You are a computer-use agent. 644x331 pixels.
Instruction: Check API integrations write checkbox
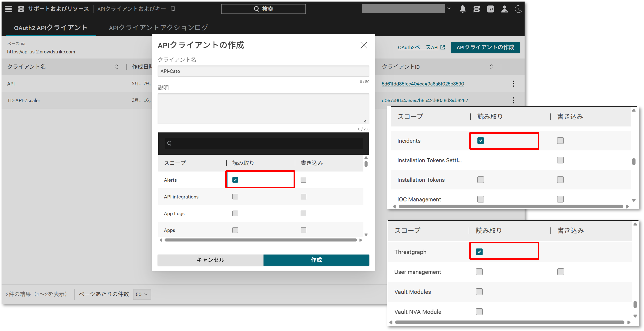pyautogui.click(x=303, y=197)
